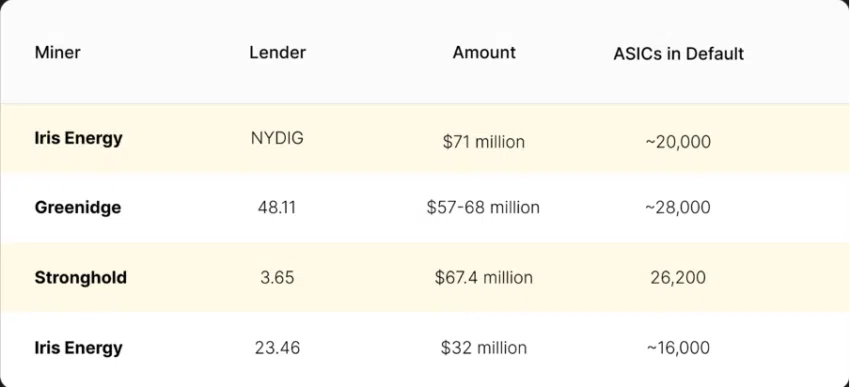Screen dimensions: 850x387
Task: Click the 3.65 lender value
Action: point(277,278)
